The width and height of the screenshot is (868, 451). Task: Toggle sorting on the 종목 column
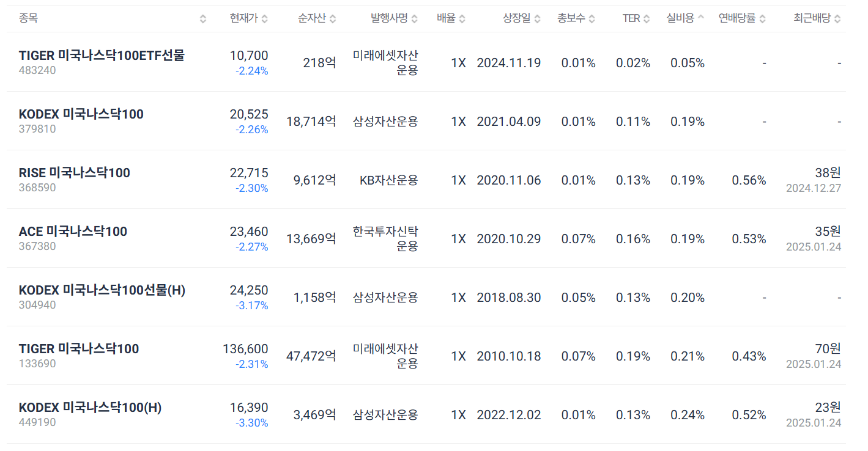tap(202, 18)
